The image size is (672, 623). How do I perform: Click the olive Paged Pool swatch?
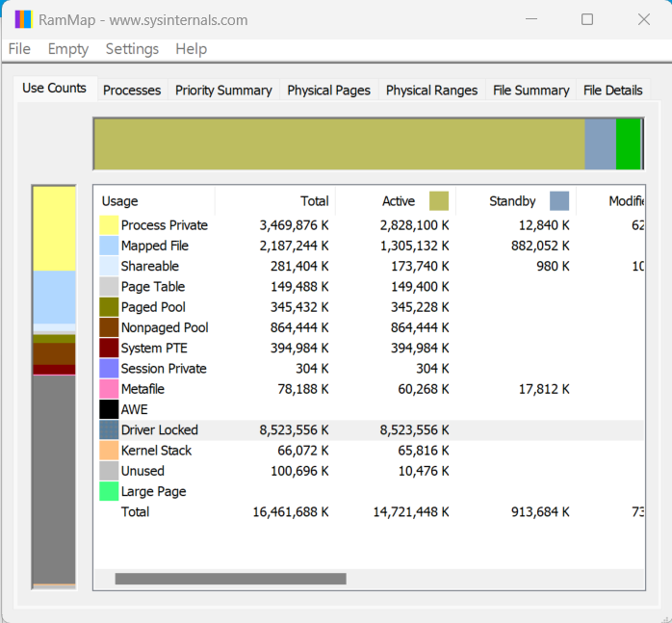pyautogui.click(x=109, y=307)
